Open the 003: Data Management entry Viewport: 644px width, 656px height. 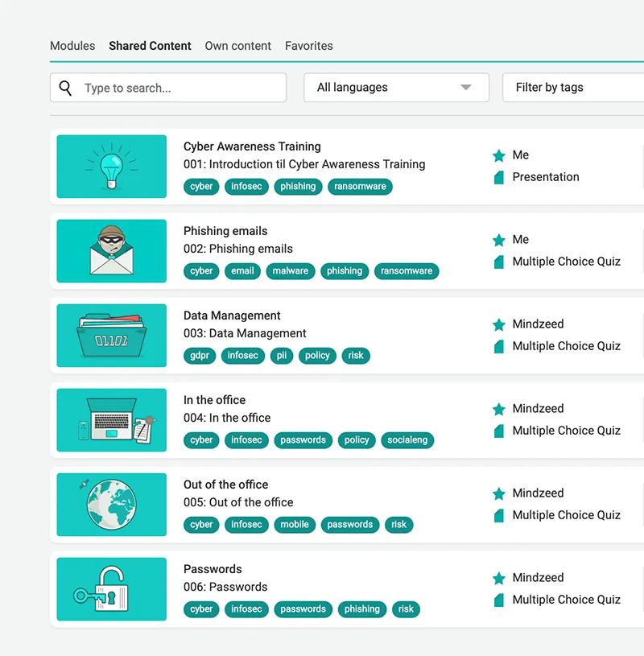coord(245,333)
